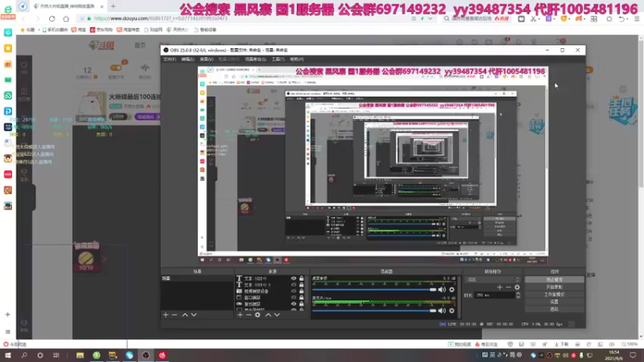Go to browser home page icon
This screenshot has width=644, height=362.
click(66, 19)
